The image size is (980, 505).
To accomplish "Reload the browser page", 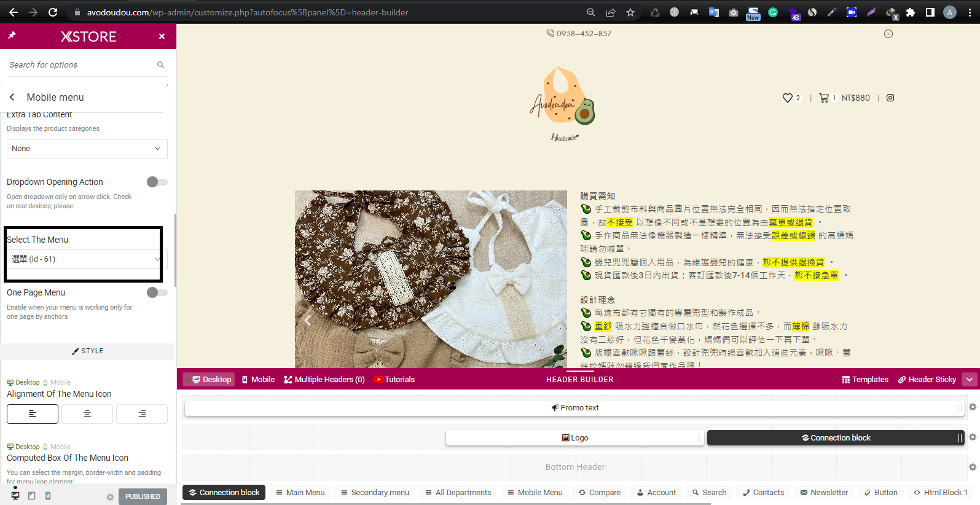I will [53, 12].
